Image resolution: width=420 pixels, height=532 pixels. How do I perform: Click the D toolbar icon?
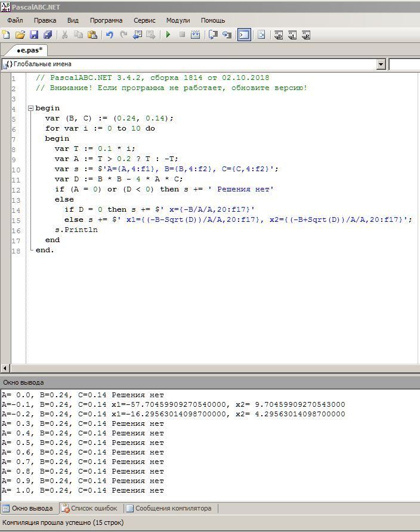[279, 35]
